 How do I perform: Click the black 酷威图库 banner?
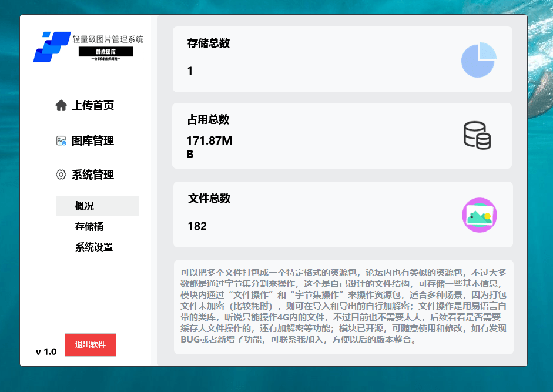(106, 52)
